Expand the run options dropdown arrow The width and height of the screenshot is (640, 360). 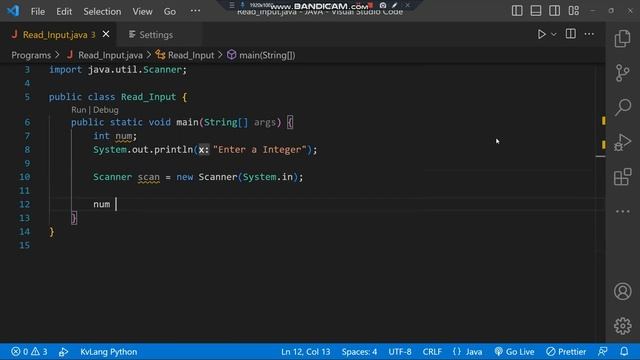tap(554, 35)
